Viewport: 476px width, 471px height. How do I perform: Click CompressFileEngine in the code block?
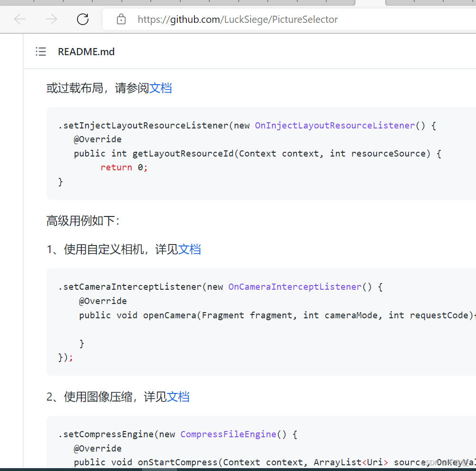(x=228, y=434)
